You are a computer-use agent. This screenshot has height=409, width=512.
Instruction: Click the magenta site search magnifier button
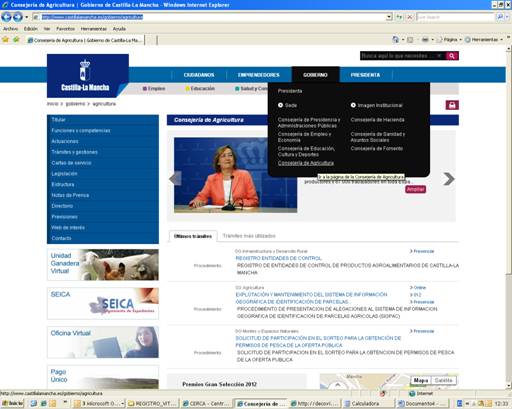click(452, 56)
